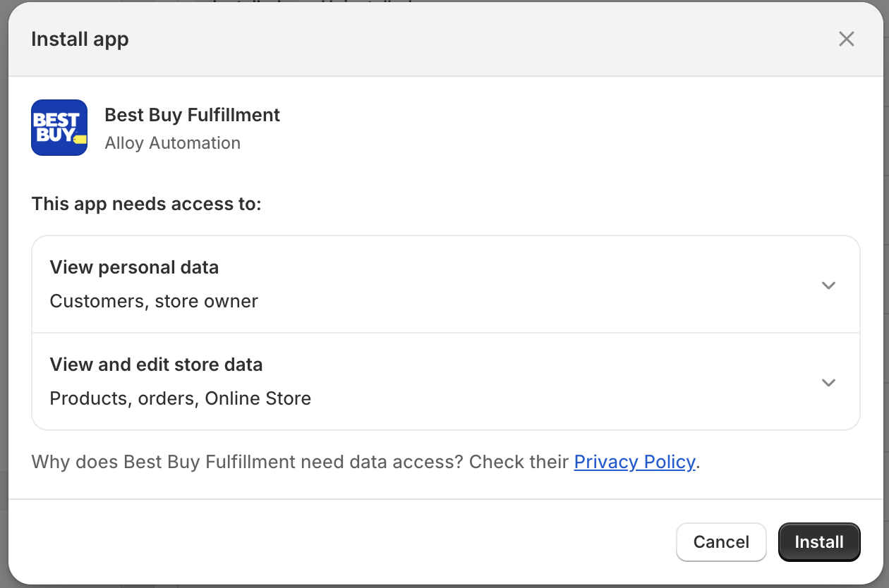
Task: Click the Install app dialog title
Action: click(x=80, y=39)
